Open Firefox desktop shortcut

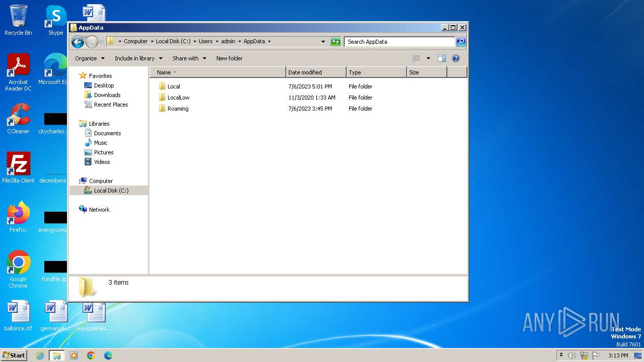click(x=18, y=217)
